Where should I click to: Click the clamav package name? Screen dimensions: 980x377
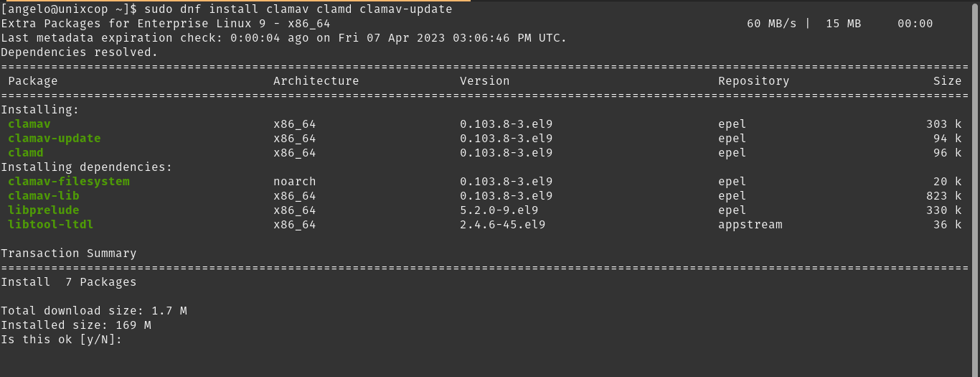pyautogui.click(x=29, y=124)
